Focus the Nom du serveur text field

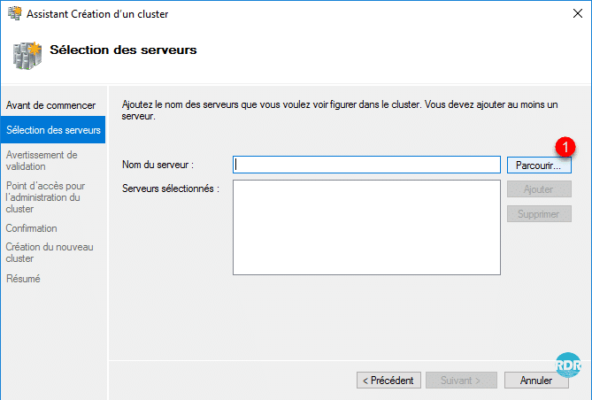(367, 165)
